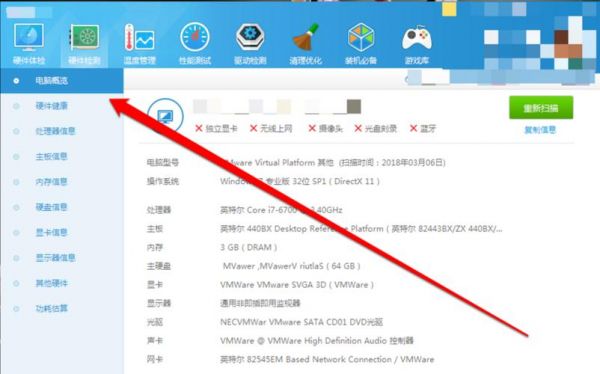Click the 处理器 row label
Image resolution: width=600 pixels, height=374 pixels.
coord(158,210)
